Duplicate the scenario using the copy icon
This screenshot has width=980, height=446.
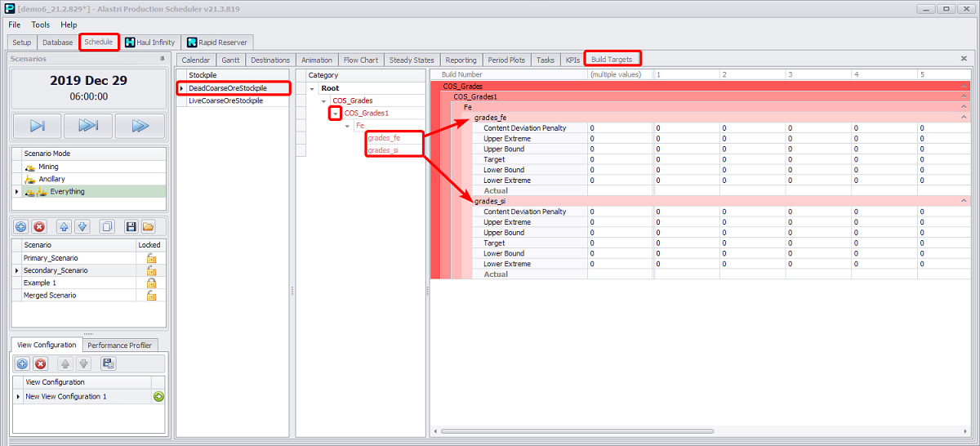[x=106, y=226]
